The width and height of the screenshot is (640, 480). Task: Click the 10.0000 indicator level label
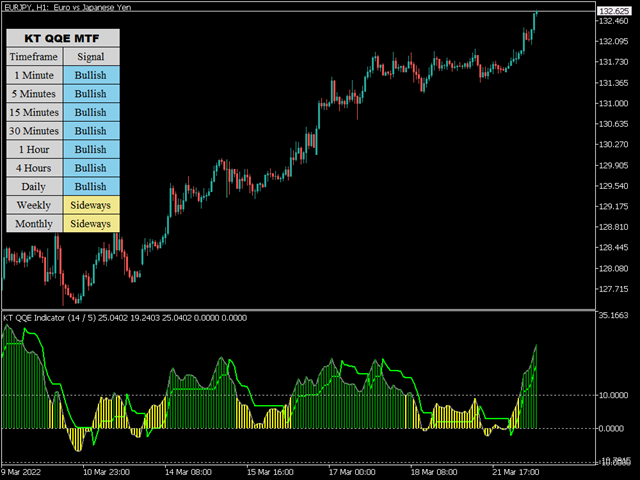tap(613, 395)
